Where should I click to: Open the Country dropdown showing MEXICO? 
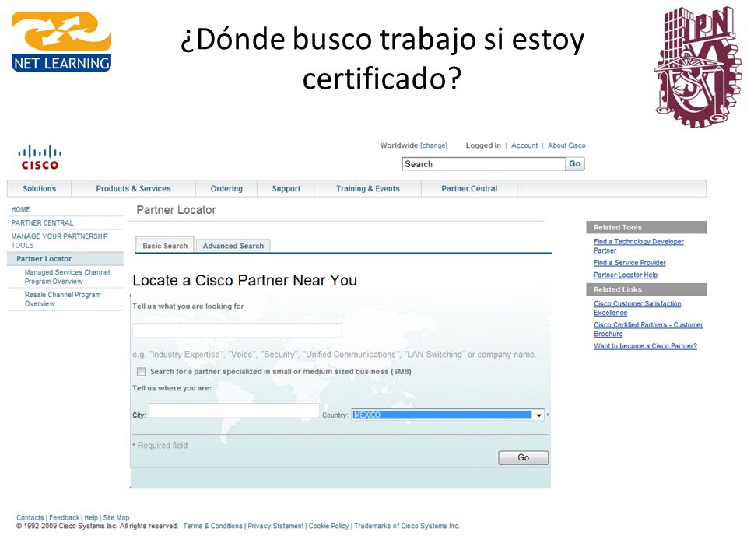[x=448, y=415]
